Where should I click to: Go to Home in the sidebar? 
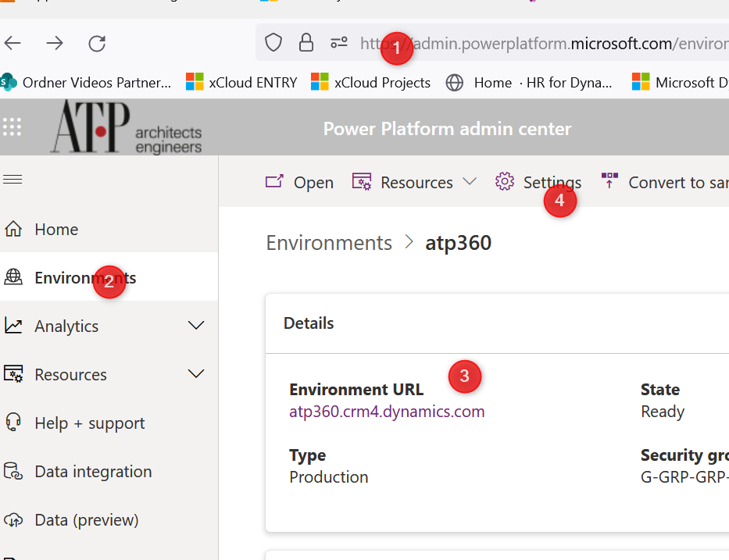[x=109, y=229]
